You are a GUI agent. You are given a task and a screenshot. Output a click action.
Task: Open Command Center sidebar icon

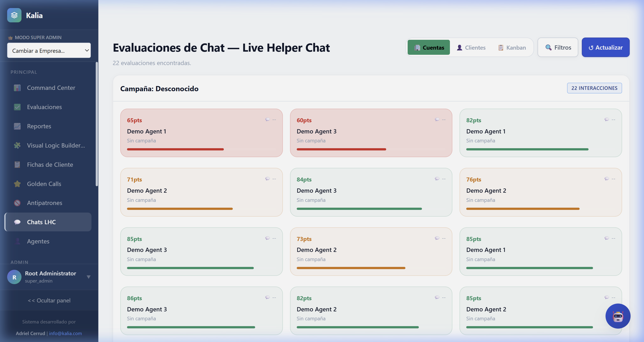[x=17, y=88]
